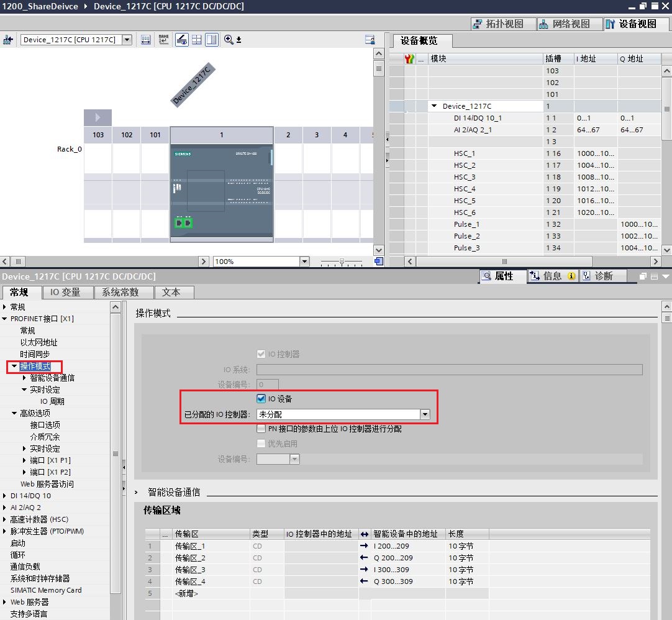Image resolution: width=672 pixels, height=620 pixels.
Task: Click the go-to-network-view icon left of device selector
Action: [7, 40]
